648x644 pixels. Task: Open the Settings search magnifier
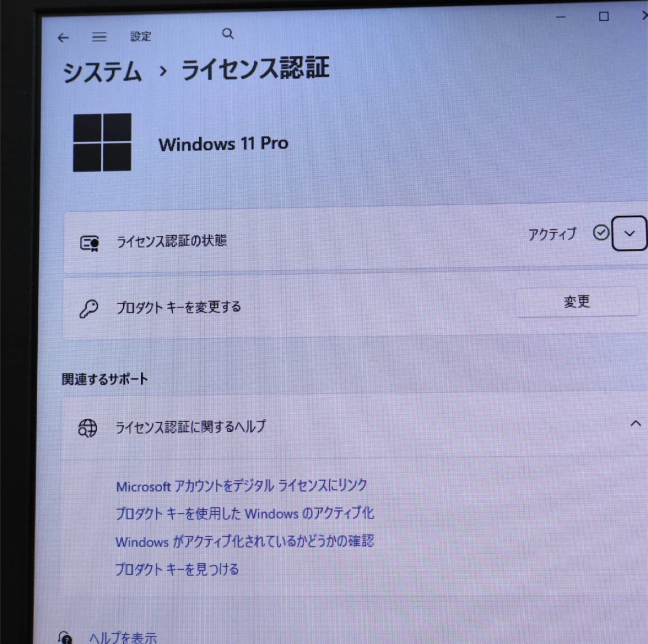point(228,34)
